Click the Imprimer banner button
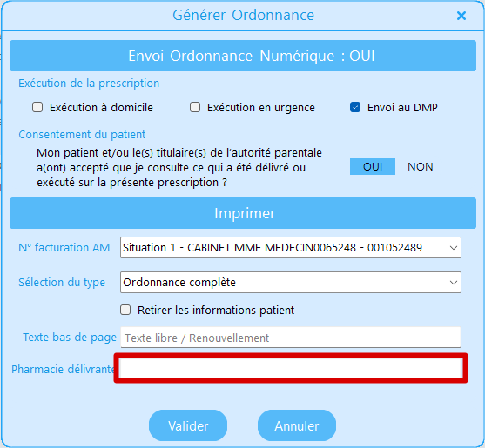 (x=243, y=213)
